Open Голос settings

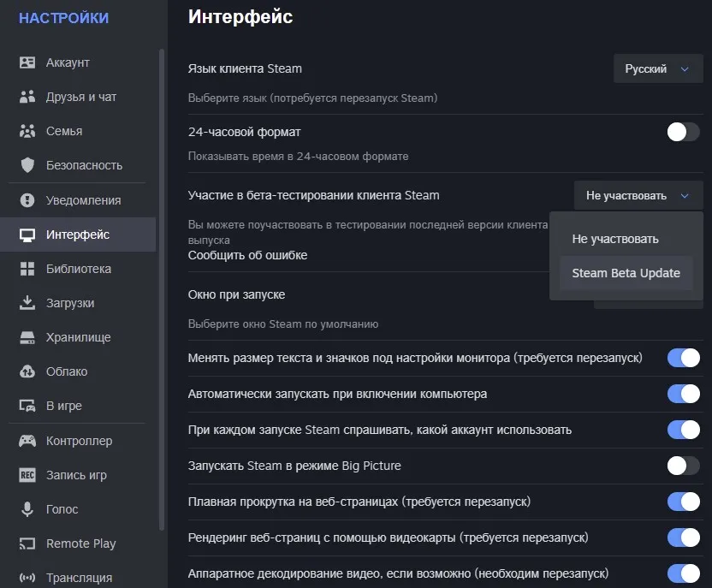tap(78, 509)
